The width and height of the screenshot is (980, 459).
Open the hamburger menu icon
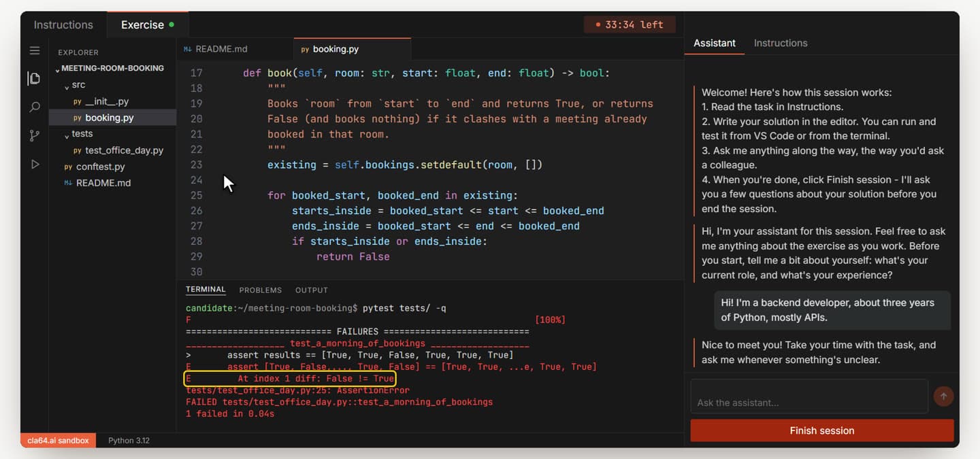[x=35, y=50]
